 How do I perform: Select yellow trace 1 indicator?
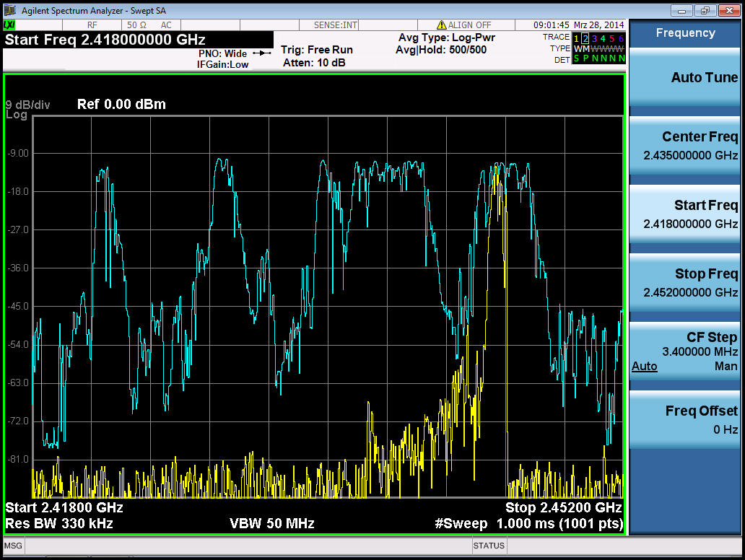pyautogui.click(x=576, y=38)
